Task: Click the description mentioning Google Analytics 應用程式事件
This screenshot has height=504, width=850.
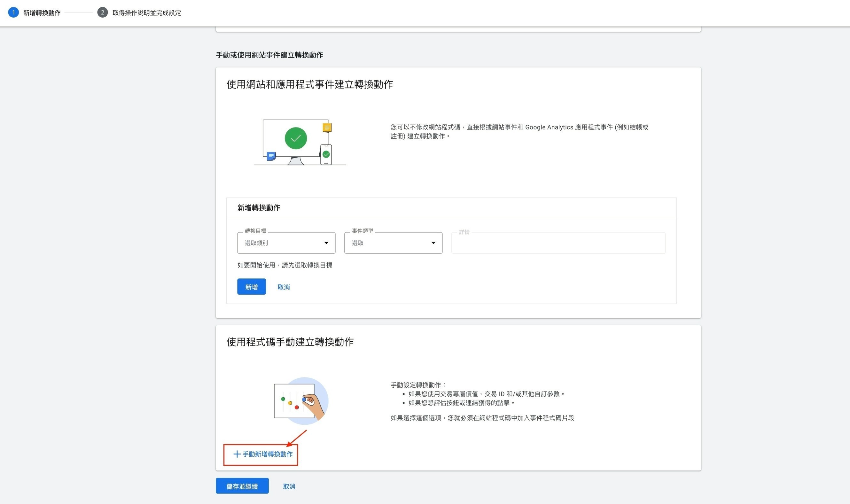Action: pos(519,131)
